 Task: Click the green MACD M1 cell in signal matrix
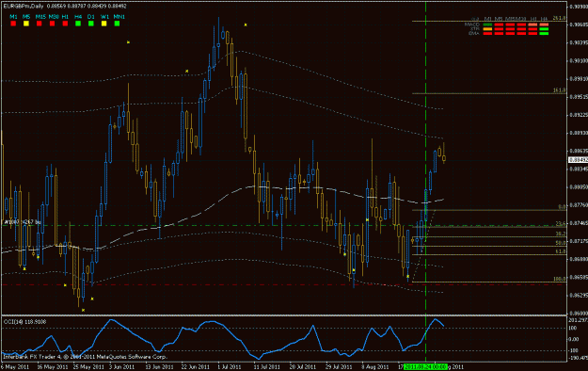pyautogui.click(x=487, y=24)
